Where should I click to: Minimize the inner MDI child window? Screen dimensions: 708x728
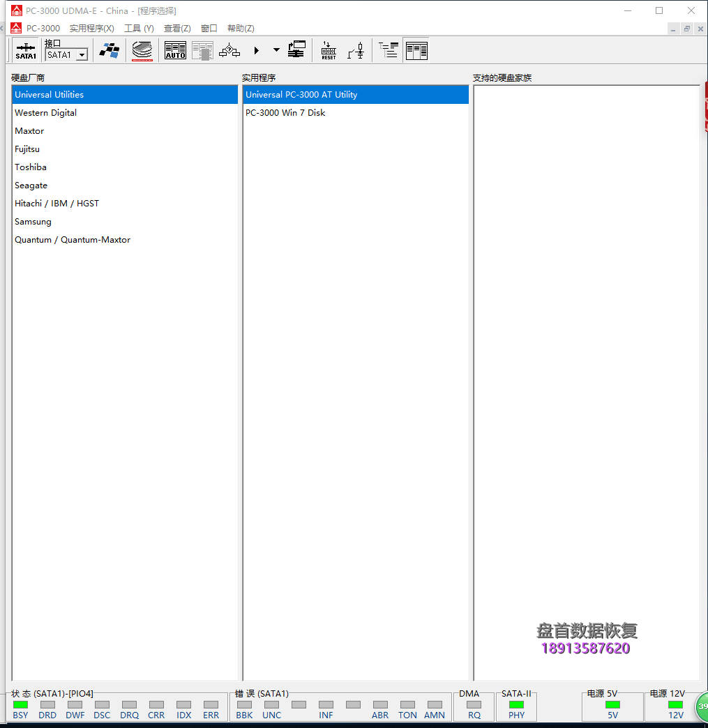[x=672, y=29]
